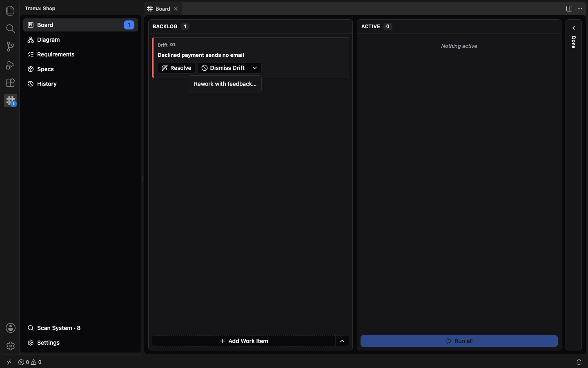Open the Accounts icon in activity bar

11,328
